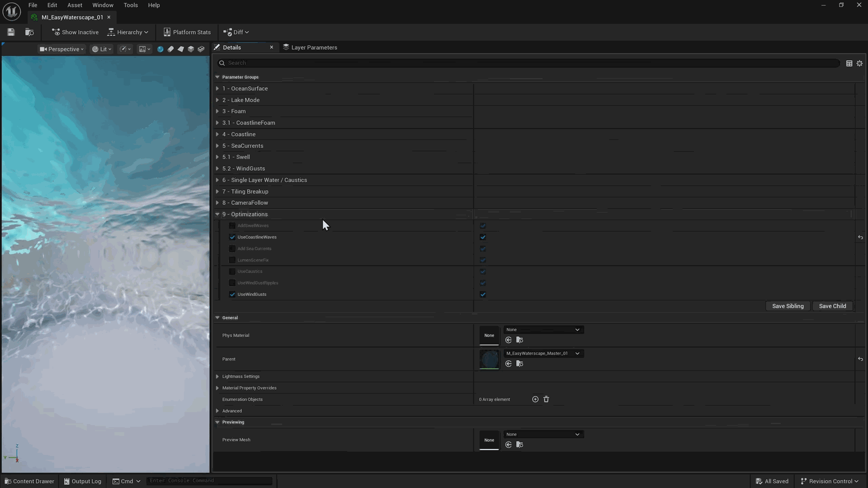Browse to asset in Content Browser
This screenshot has height=488, width=868.
click(x=29, y=32)
